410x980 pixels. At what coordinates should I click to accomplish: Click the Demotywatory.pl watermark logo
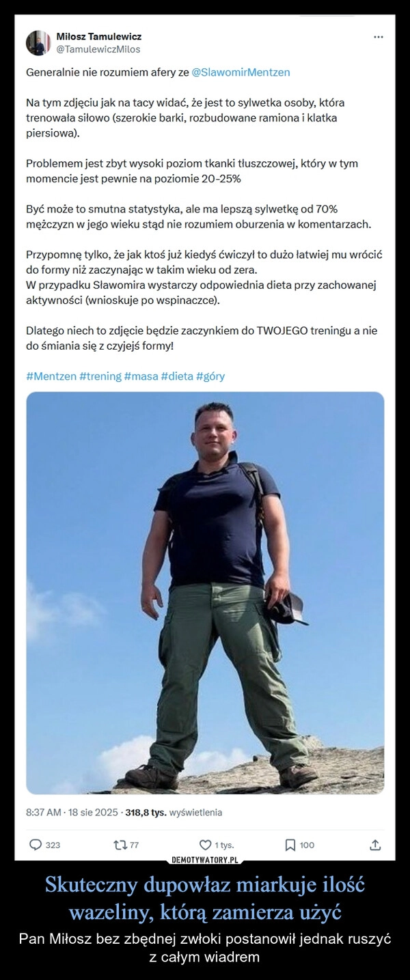205,859
